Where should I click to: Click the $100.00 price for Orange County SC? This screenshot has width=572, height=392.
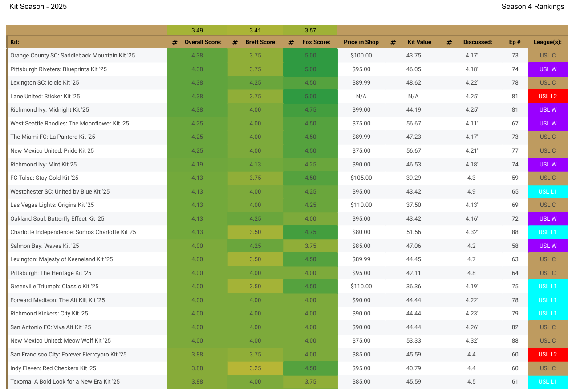point(361,56)
